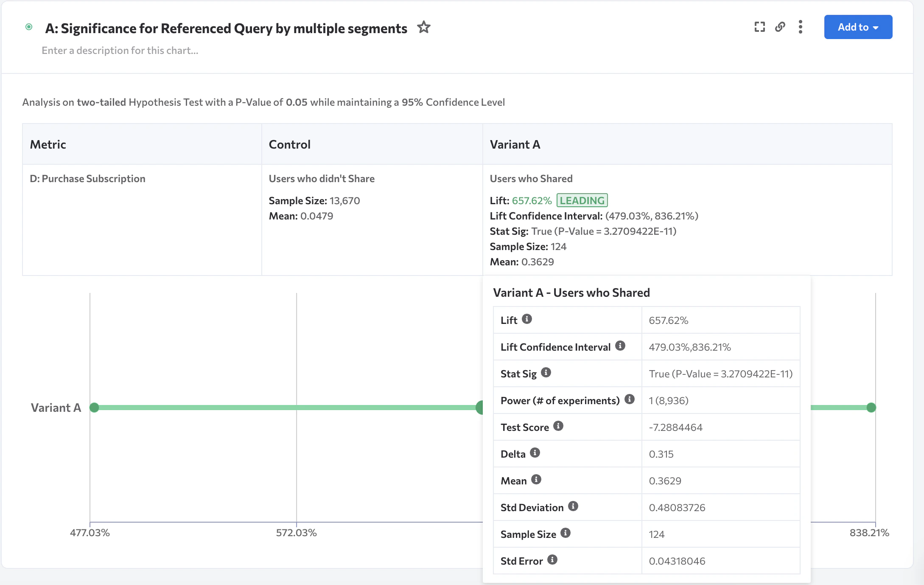Viewport: 924px width, 585px height.
Task: Click right endpoint dot of Variant A line
Action: pos(871,408)
